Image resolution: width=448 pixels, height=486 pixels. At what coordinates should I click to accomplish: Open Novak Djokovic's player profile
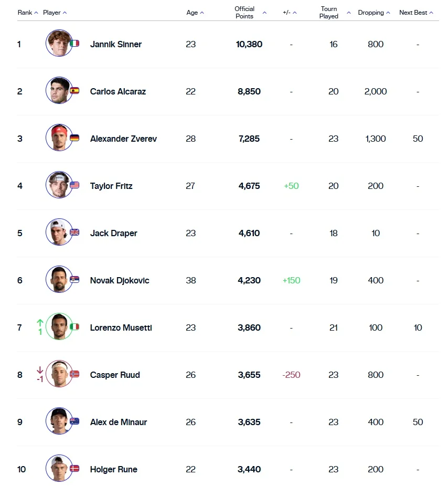pyautogui.click(x=120, y=280)
